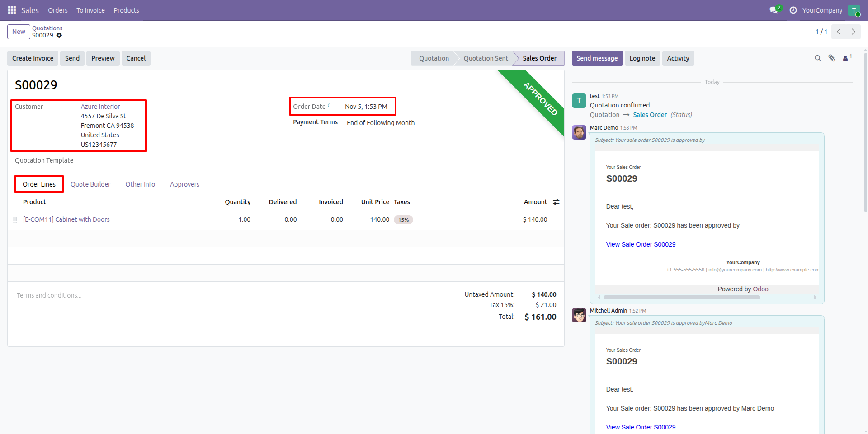This screenshot has width=868, height=434.
Task: Click the Total $ 161.00 value
Action: coord(540,317)
